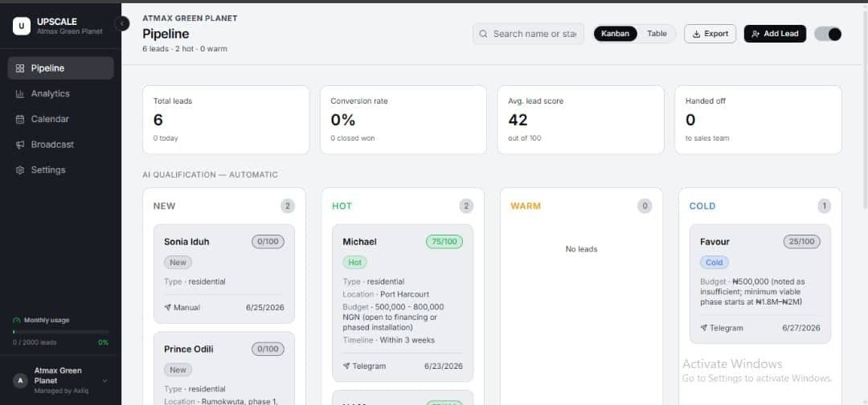Open the Prince Odili lead card
Screen dimensions: 868x405
[224, 369]
